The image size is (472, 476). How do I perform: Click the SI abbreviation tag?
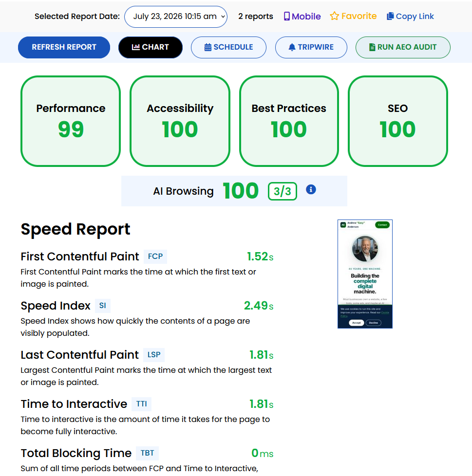(x=103, y=306)
